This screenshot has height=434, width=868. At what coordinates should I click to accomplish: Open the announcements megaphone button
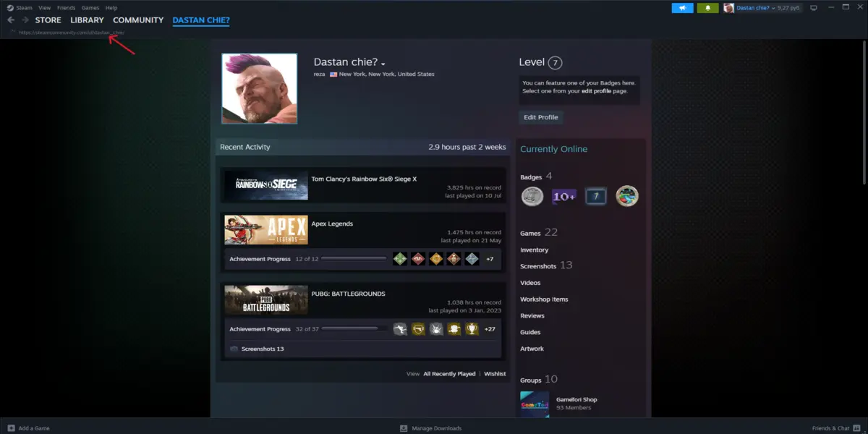pyautogui.click(x=682, y=8)
